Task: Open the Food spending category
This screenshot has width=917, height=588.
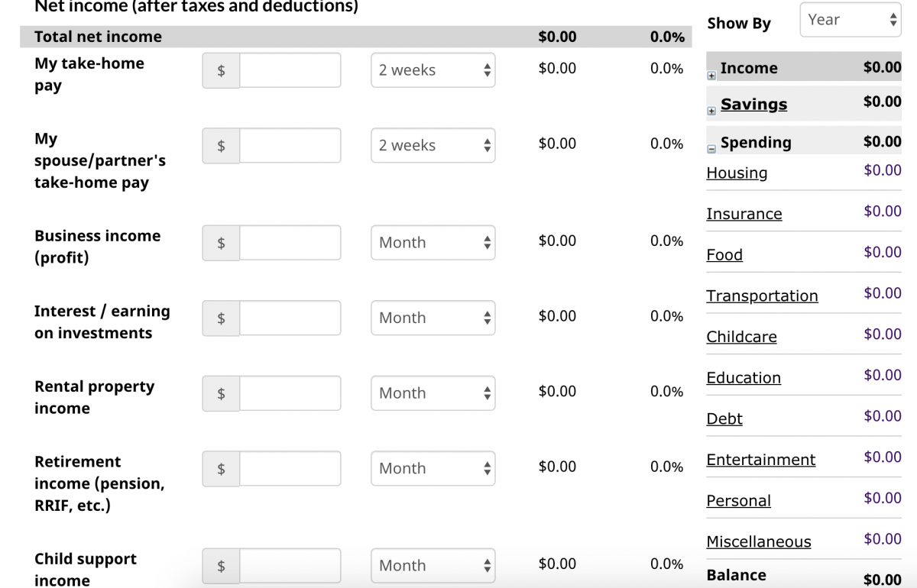Action: [724, 255]
